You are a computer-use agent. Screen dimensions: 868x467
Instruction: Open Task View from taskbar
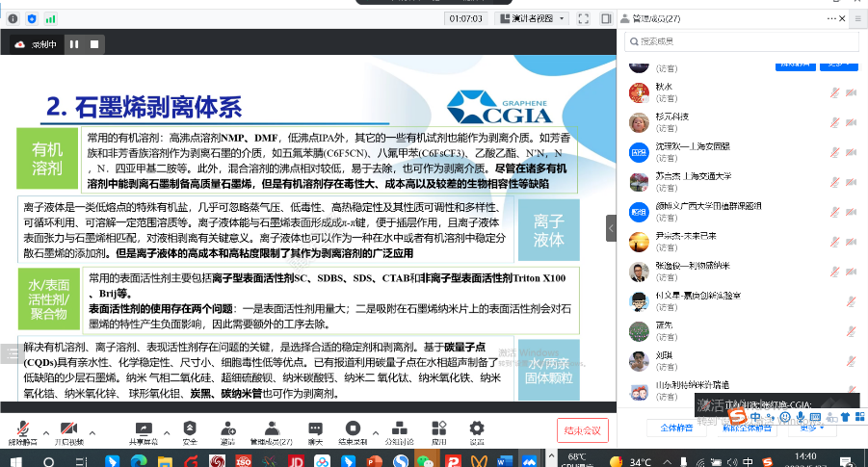[x=81, y=461]
